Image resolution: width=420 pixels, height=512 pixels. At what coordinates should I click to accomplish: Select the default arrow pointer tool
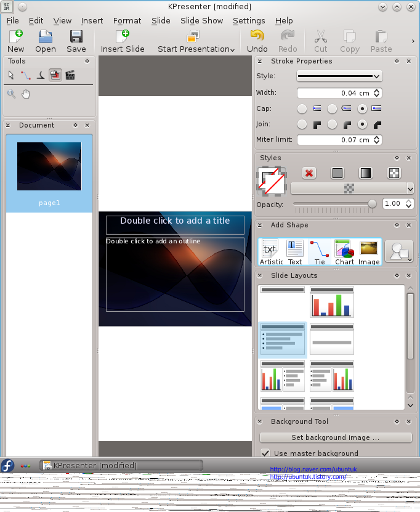(x=11, y=75)
